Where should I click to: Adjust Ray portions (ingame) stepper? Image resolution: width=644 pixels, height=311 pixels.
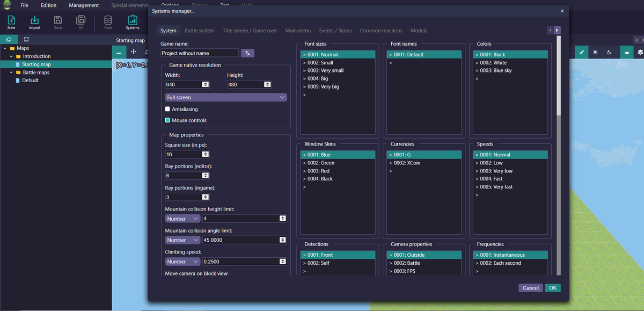click(205, 197)
